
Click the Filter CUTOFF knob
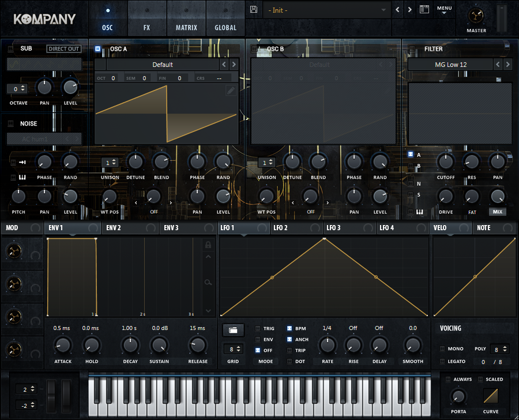point(446,162)
